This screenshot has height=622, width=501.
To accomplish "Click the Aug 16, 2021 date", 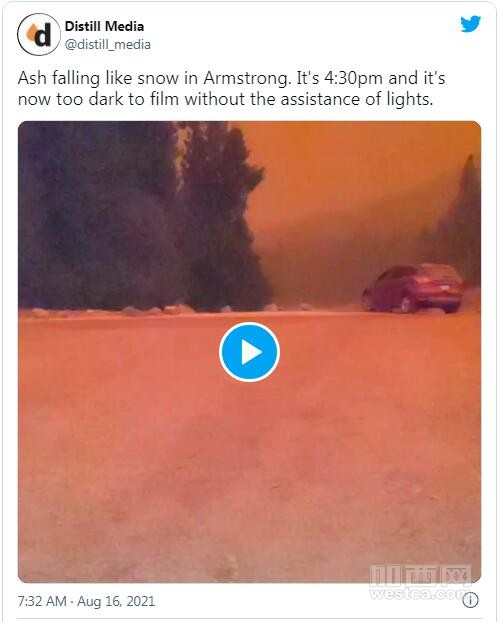I will [x=116, y=601].
